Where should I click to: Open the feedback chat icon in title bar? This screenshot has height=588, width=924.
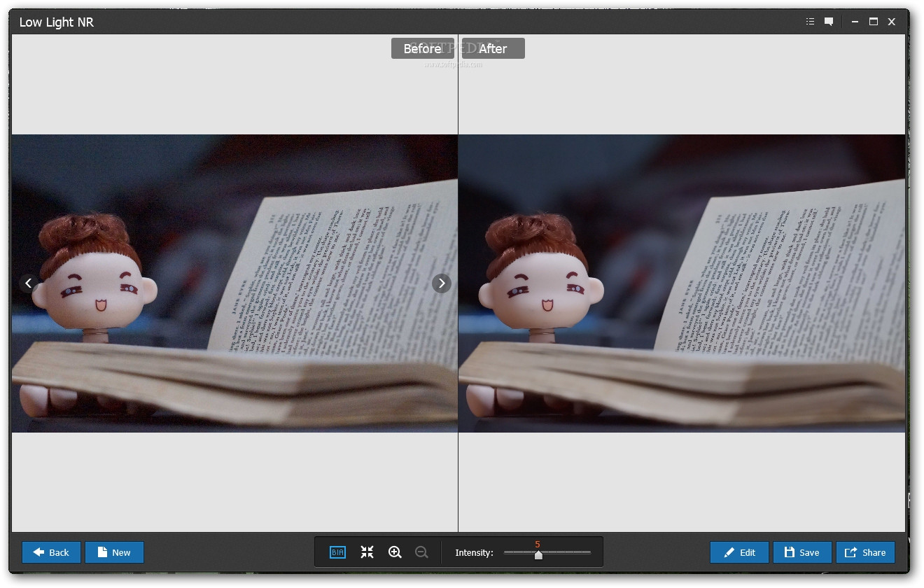[x=829, y=22]
